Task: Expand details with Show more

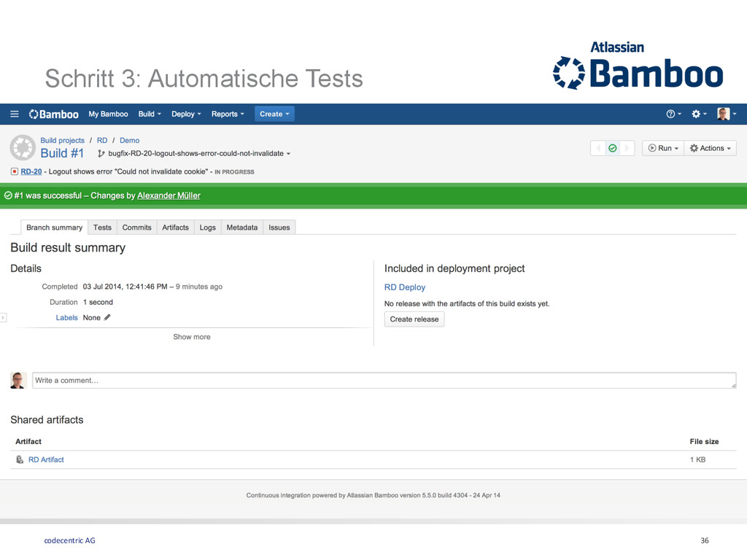Action: click(x=192, y=337)
